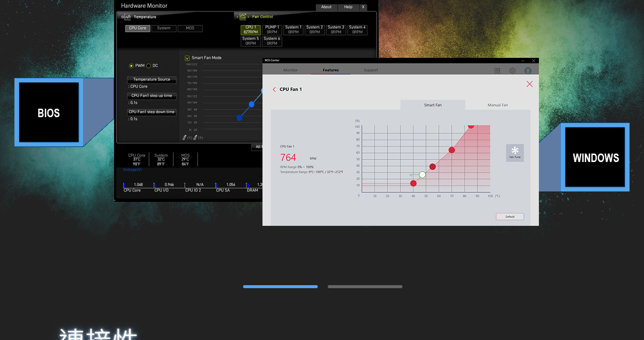The width and height of the screenshot is (644, 340).
Task: Click the Help button in Hardware Monitor
Action: point(348,7)
